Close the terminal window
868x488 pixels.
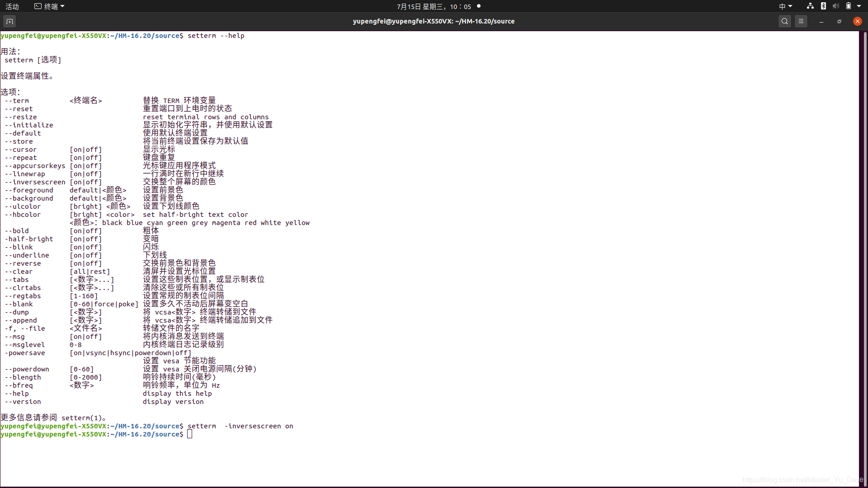(858, 21)
